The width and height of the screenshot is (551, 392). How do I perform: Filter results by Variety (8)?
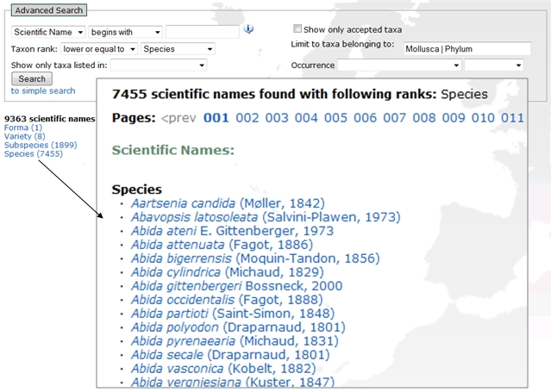(x=24, y=136)
